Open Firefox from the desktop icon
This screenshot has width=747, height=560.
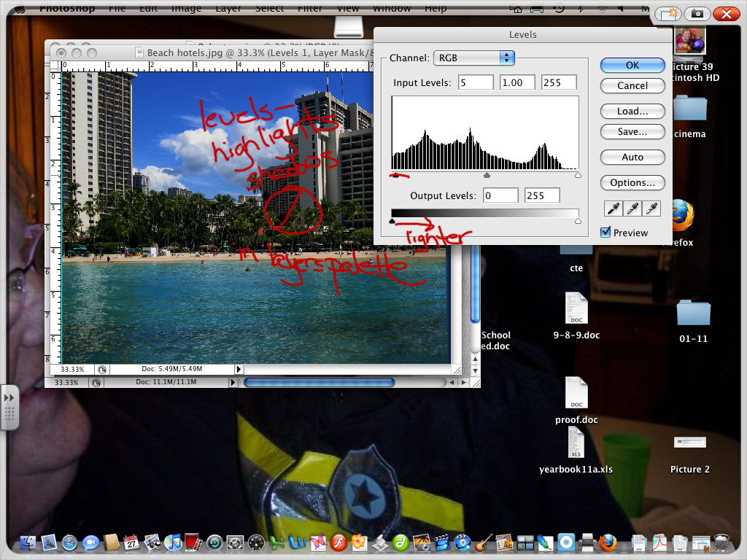click(x=681, y=216)
